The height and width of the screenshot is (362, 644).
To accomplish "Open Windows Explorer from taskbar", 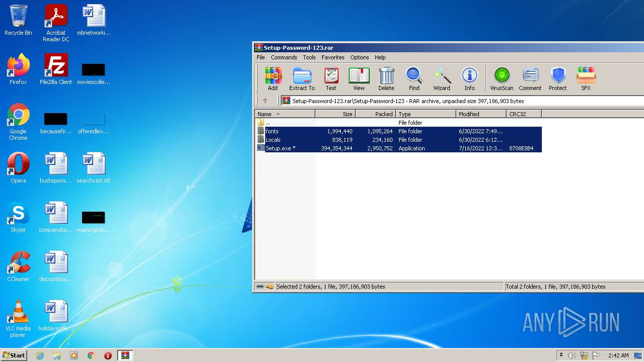I will point(57,355).
